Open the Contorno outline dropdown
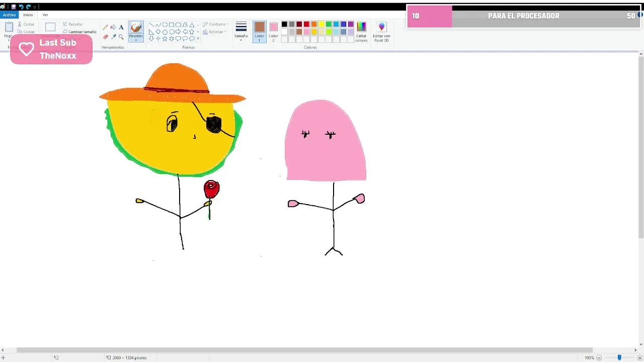Viewport: 644px width, 362px height. point(216,24)
